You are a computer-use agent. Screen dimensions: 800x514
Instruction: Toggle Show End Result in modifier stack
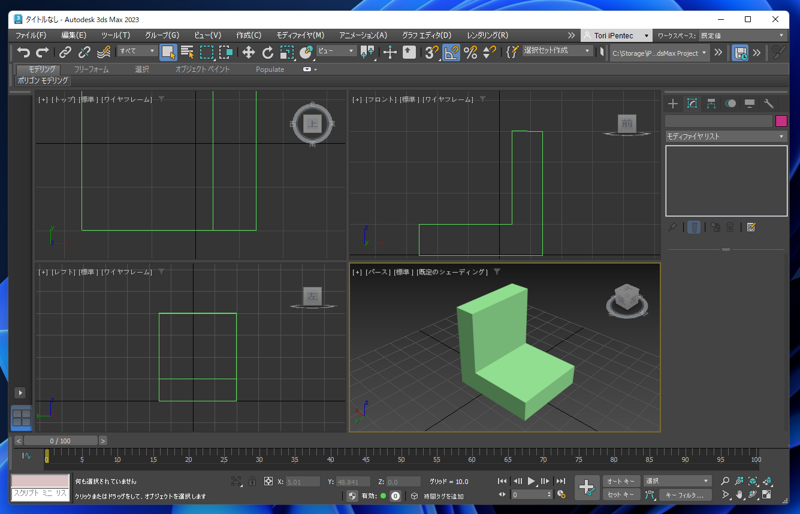click(x=694, y=227)
